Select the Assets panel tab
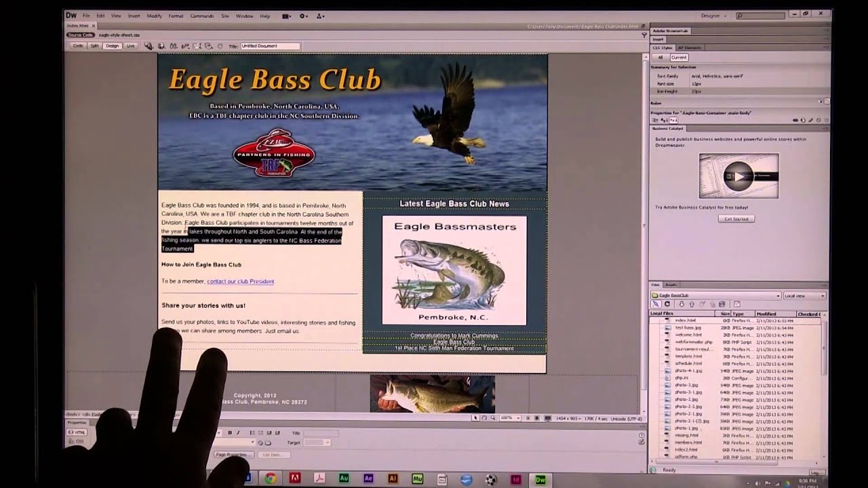This screenshot has height=488, width=868. tap(671, 285)
